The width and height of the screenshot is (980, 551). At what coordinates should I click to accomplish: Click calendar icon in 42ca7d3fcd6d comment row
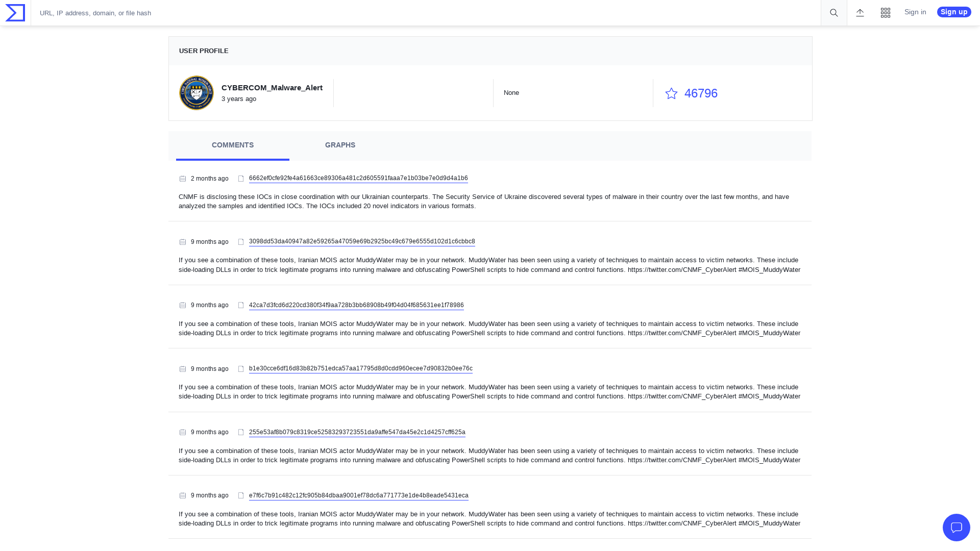pyautogui.click(x=183, y=305)
